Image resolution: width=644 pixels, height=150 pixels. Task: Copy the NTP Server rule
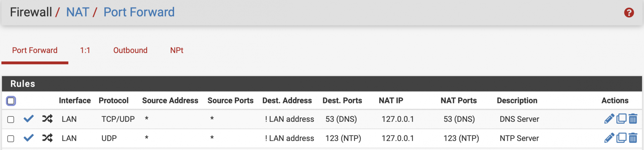pyautogui.click(x=621, y=138)
